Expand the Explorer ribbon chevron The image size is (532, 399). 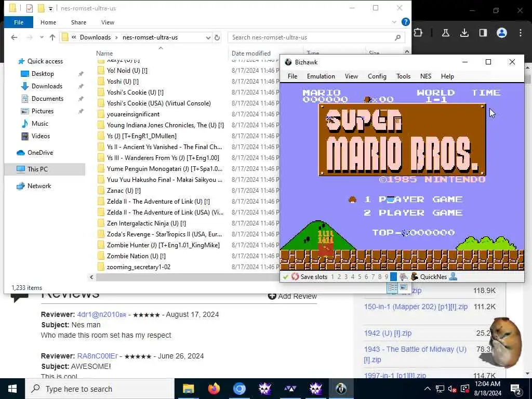tap(394, 22)
